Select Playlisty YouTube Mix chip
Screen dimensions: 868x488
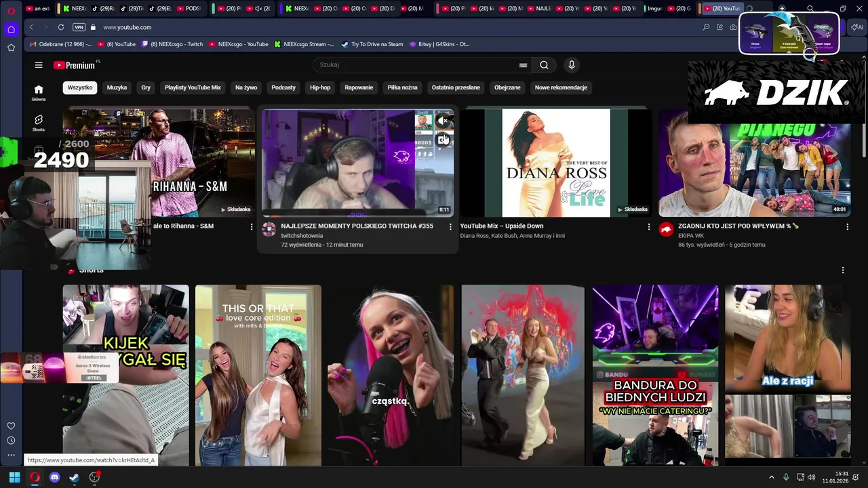pos(193,87)
